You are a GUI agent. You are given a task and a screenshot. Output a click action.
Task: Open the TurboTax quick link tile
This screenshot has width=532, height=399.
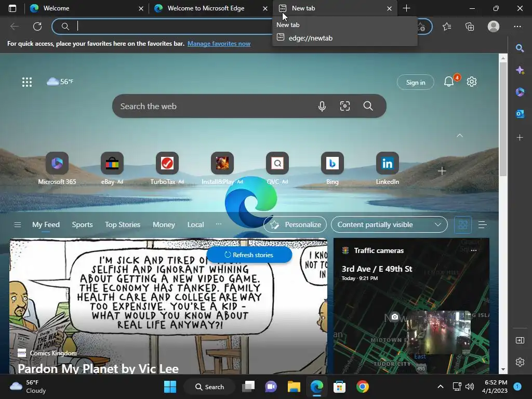pos(167,169)
